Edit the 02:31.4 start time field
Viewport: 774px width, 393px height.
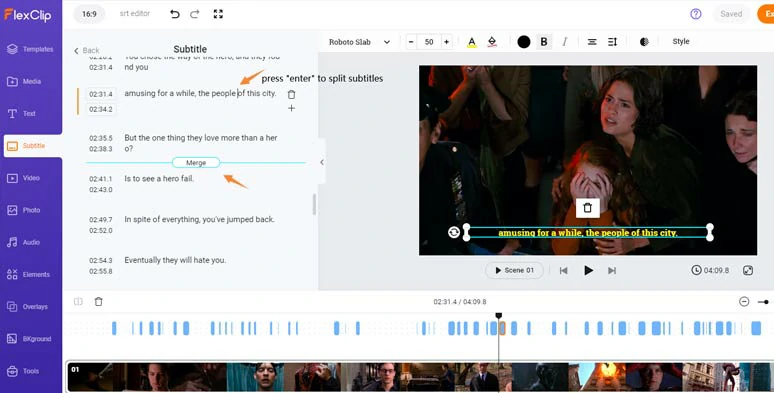(101, 94)
